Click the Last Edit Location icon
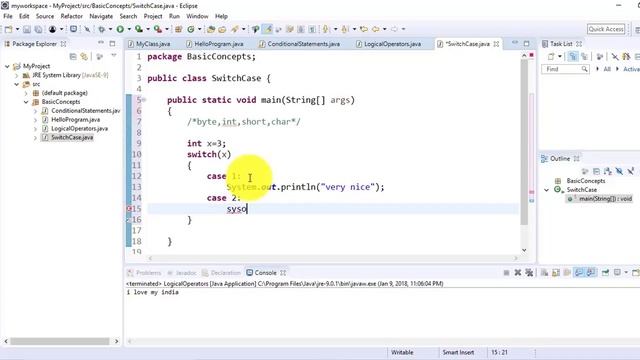Image resolution: width=640 pixels, height=360 pixels. pyautogui.click(x=364, y=29)
